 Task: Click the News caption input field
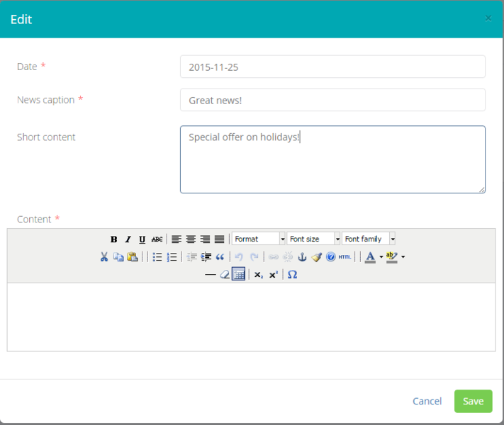pos(332,100)
